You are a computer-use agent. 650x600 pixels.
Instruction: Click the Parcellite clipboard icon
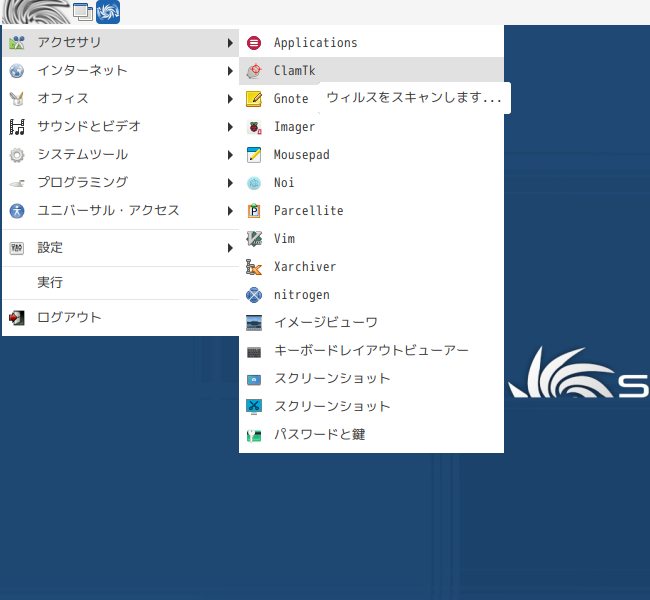(254, 211)
